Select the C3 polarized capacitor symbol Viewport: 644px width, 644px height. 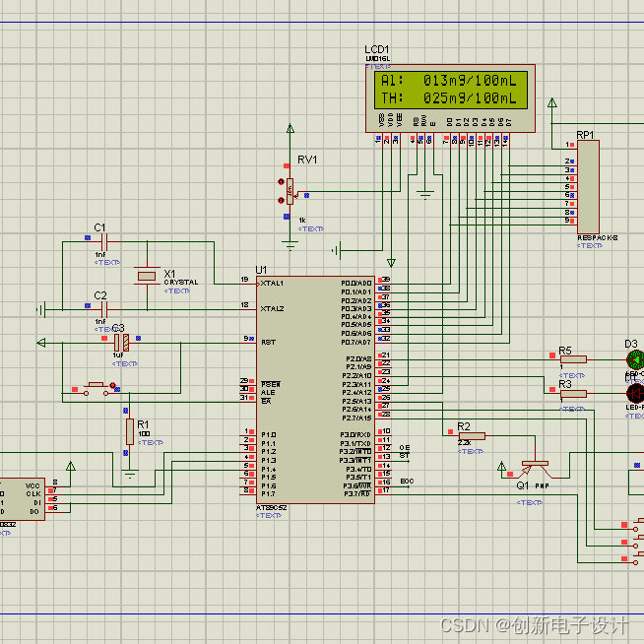[121, 343]
